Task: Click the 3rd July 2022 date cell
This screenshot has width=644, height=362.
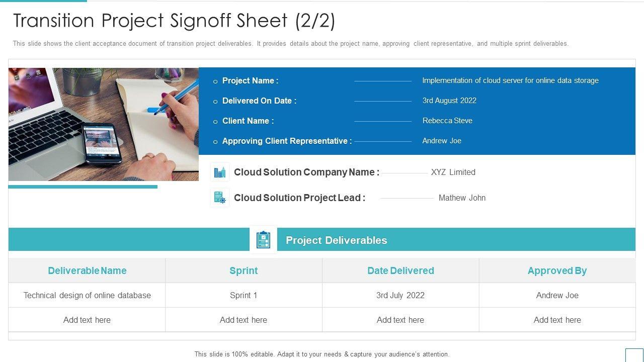Action: point(400,295)
